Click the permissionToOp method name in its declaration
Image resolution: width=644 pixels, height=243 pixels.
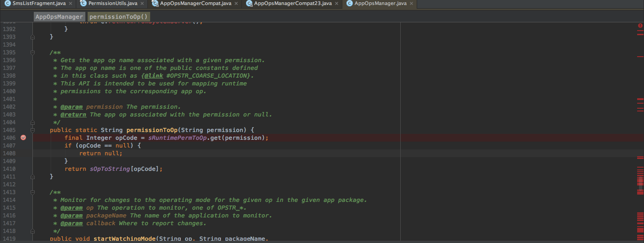152,130
